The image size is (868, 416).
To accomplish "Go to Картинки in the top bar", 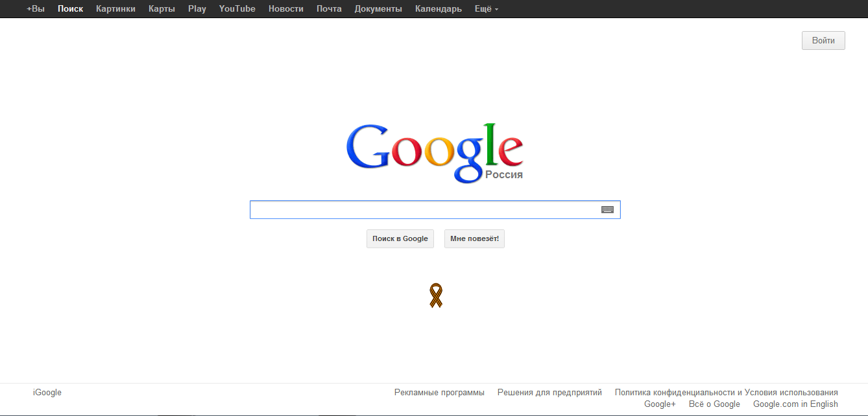I will [115, 9].
